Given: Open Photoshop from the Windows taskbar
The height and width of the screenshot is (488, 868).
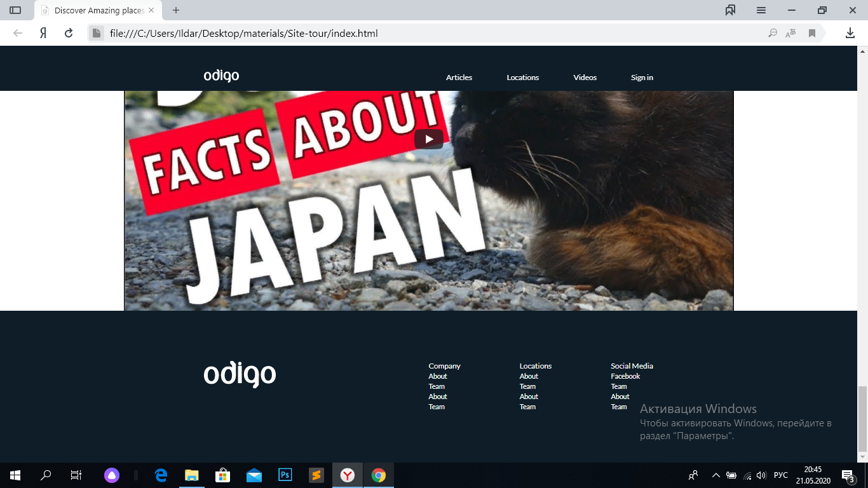Looking at the screenshot, I should 285,475.
